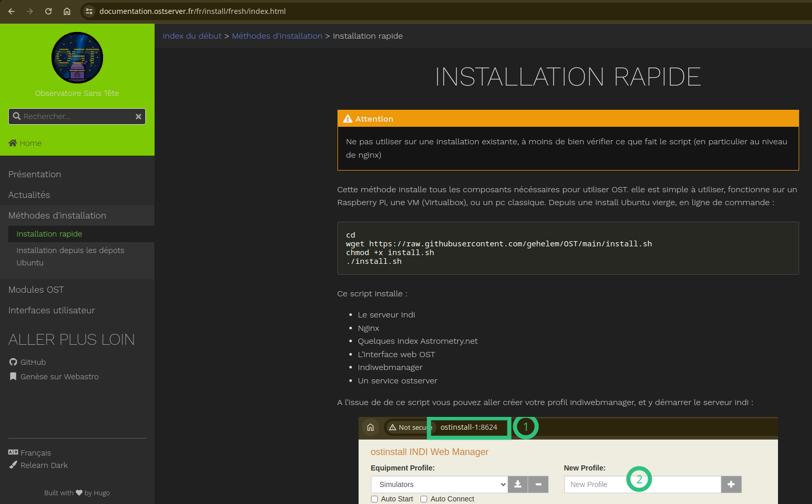Click the house icon next to Home

pos(13,143)
